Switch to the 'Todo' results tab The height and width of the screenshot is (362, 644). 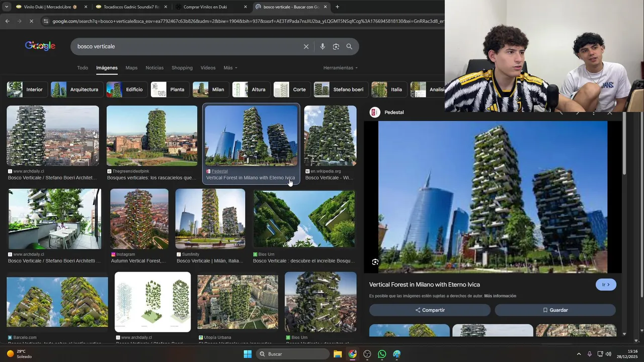pyautogui.click(x=83, y=68)
